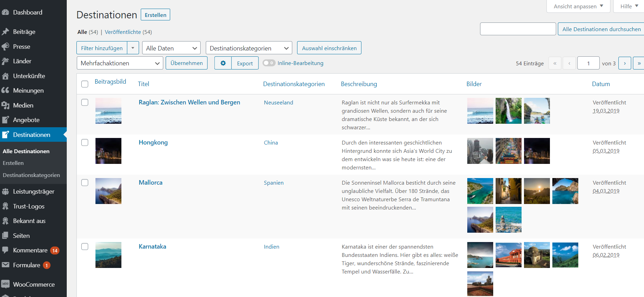The height and width of the screenshot is (297, 644).
Task: Click the Unterkünfte house icon
Action: coord(5,76)
